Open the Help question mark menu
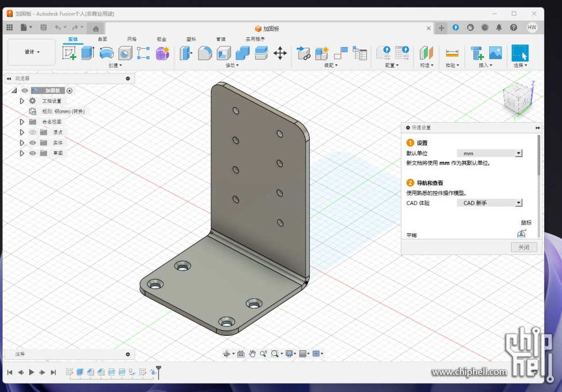562x392 pixels. click(x=514, y=28)
